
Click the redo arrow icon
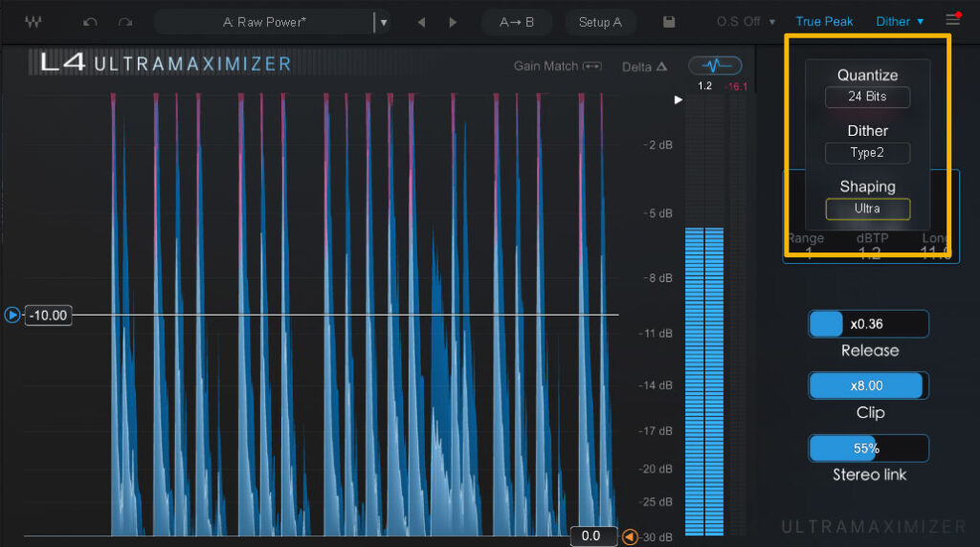[124, 21]
